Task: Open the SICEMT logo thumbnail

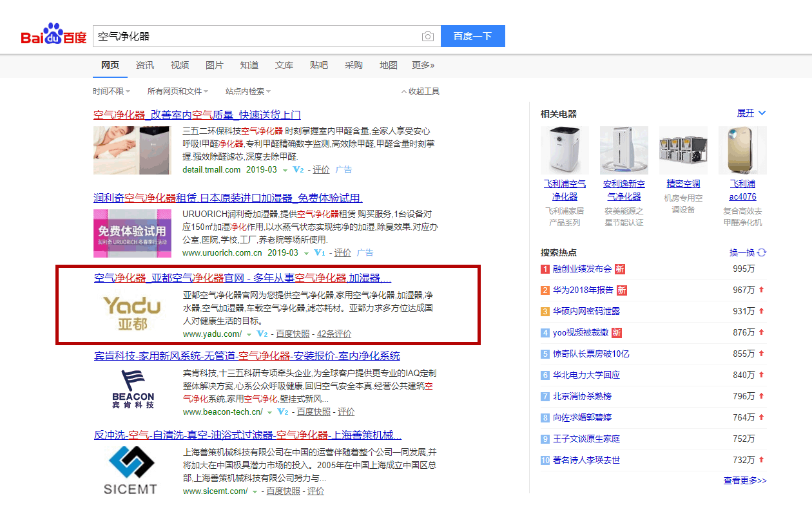Action: pos(131,471)
